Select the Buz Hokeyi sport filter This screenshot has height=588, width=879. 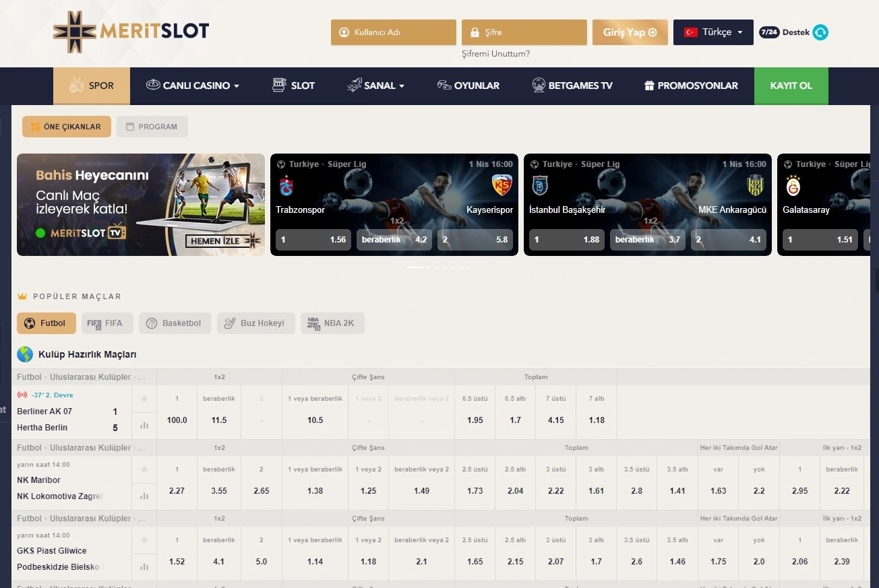[255, 323]
